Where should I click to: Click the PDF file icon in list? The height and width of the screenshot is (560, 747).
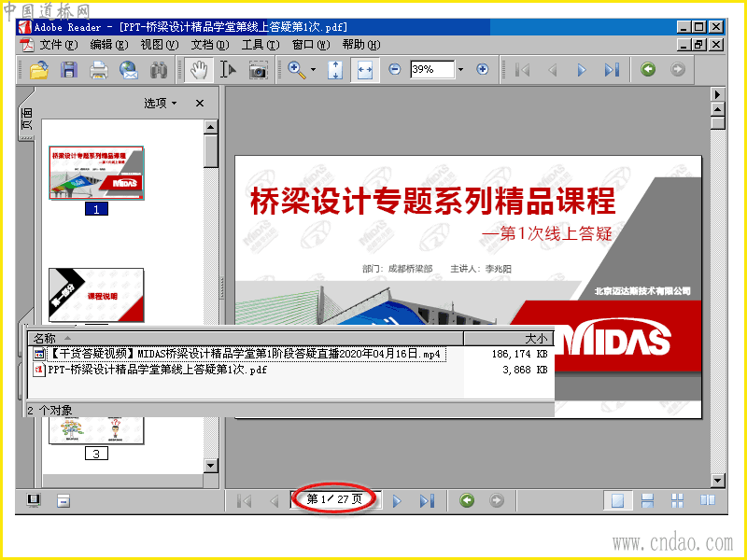[39, 370]
